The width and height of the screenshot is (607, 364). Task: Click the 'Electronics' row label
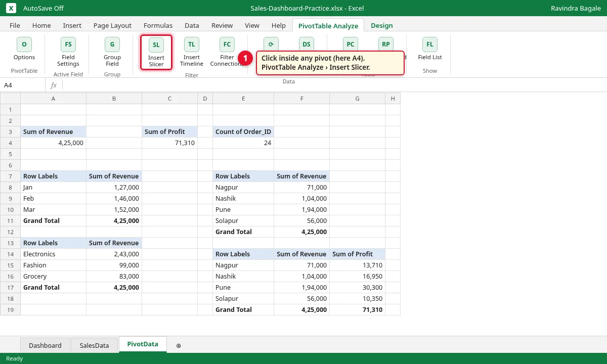(54, 254)
